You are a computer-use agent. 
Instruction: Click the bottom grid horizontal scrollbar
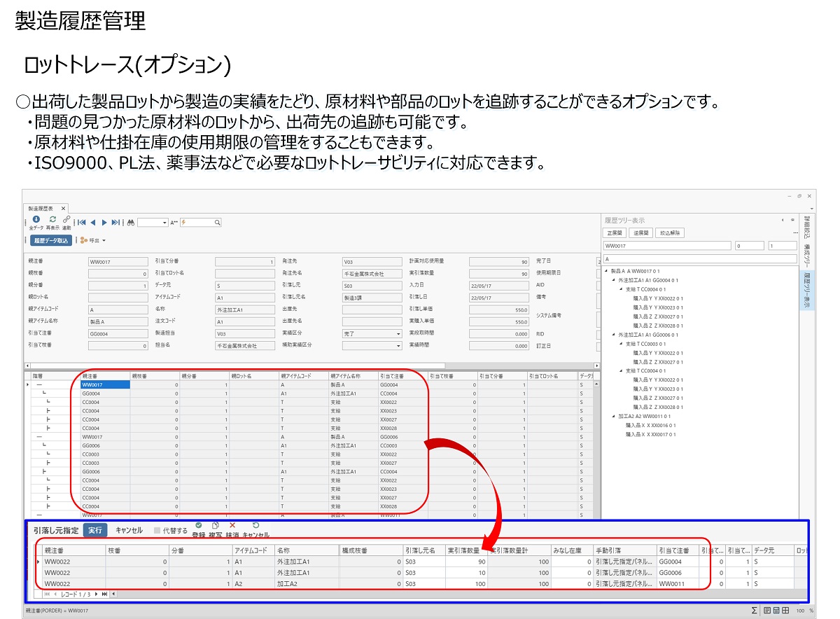point(455,594)
